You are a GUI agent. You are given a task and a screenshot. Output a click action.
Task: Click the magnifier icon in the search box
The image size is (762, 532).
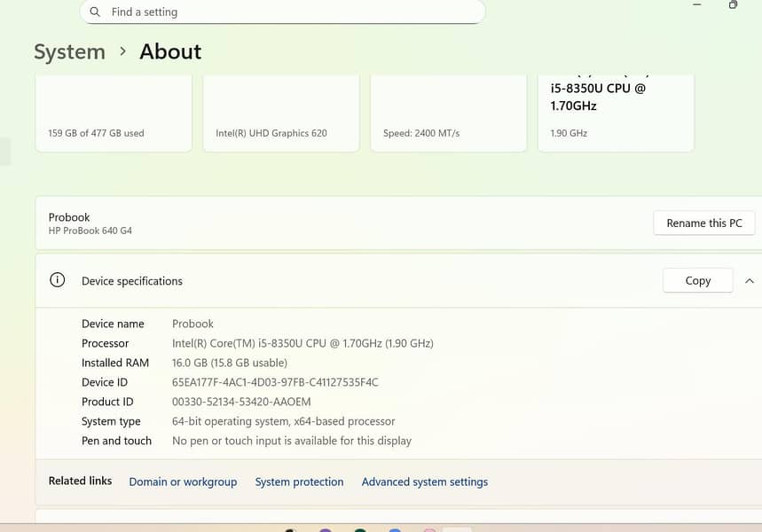(x=95, y=12)
